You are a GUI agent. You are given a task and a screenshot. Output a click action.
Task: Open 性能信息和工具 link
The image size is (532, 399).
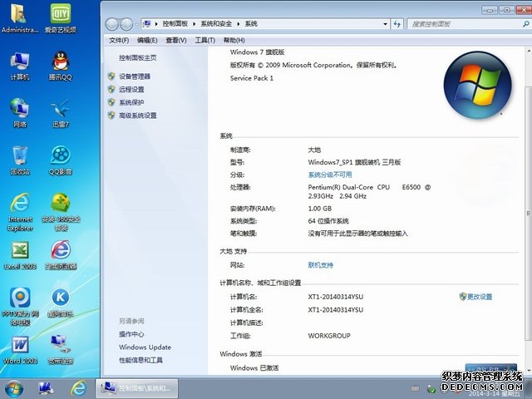click(140, 360)
